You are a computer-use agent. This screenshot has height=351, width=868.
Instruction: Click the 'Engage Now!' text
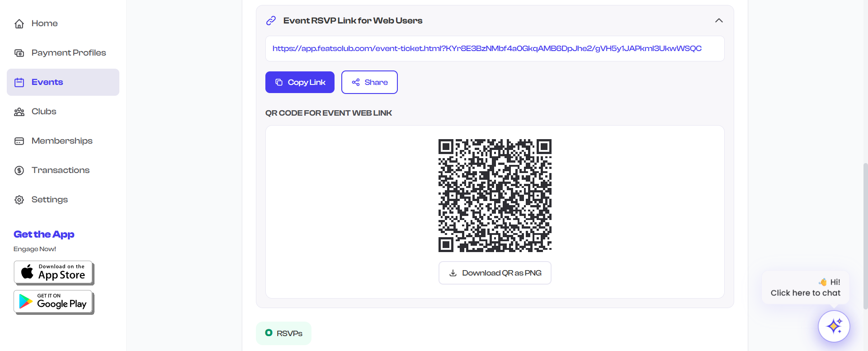coord(35,249)
